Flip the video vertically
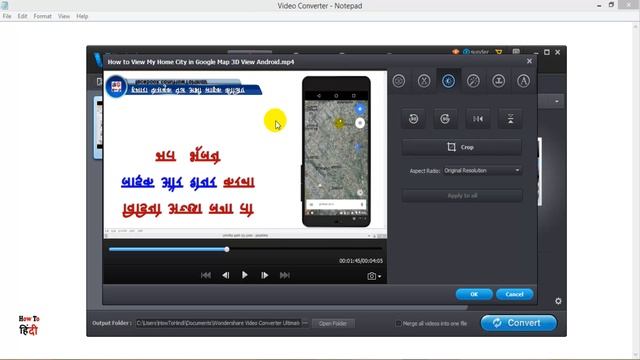Screen dimensions: 640x360 click(x=510, y=119)
